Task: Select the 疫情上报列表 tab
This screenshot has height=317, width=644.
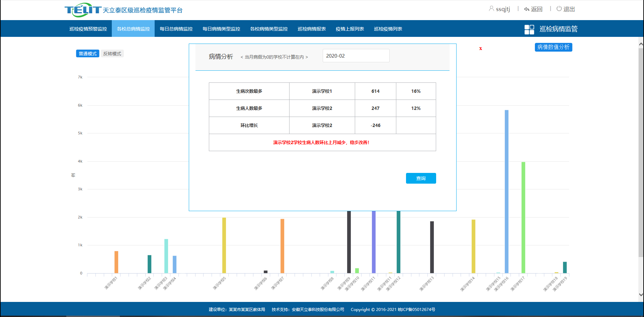Action: click(x=350, y=29)
